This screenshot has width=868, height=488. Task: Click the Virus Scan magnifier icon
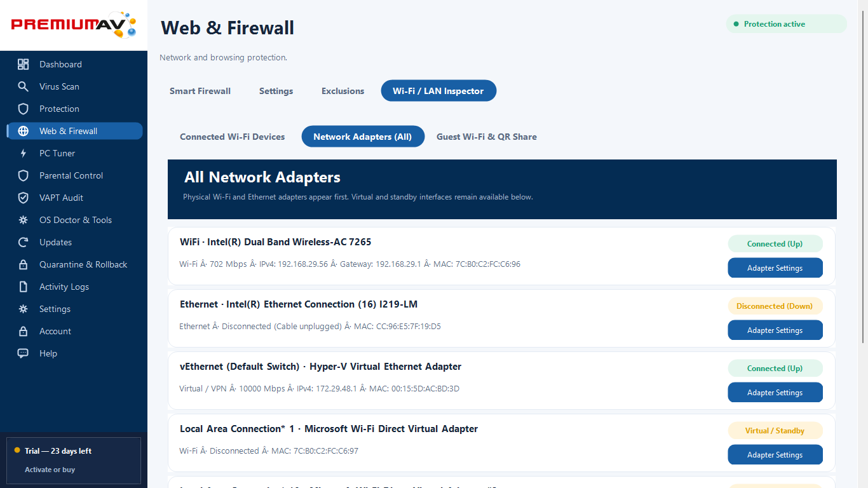(x=24, y=86)
